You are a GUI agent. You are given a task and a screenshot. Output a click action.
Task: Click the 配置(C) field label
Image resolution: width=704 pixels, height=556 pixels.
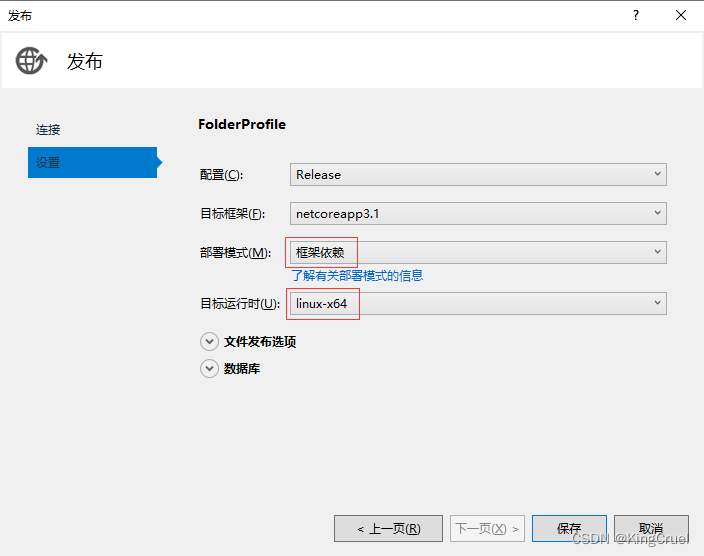[x=221, y=175]
